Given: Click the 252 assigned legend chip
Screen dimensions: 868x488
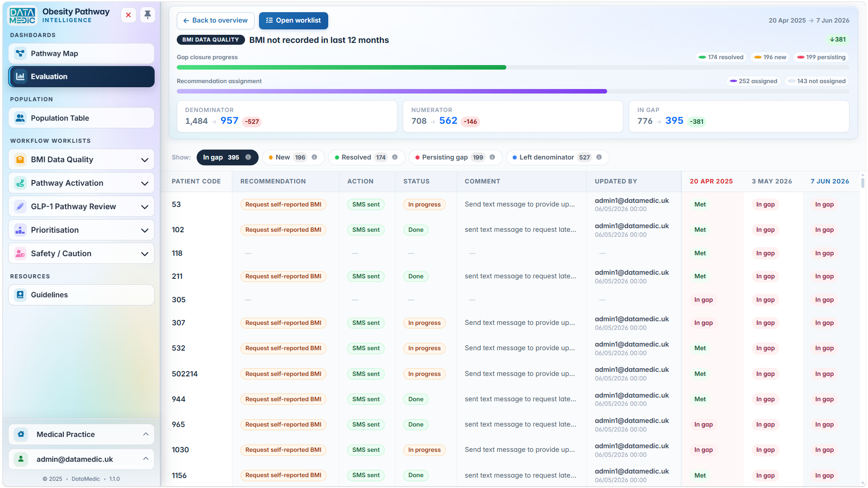Looking at the screenshot, I should [x=754, y=81].
